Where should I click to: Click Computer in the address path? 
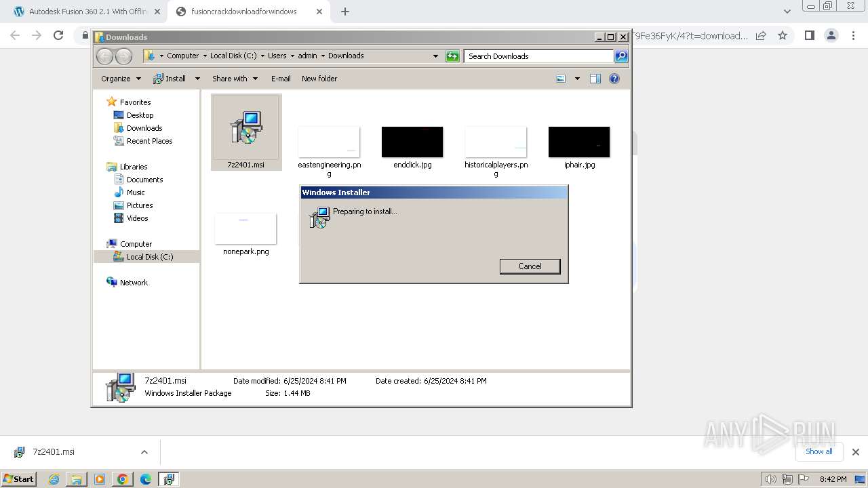coord(182,56)
